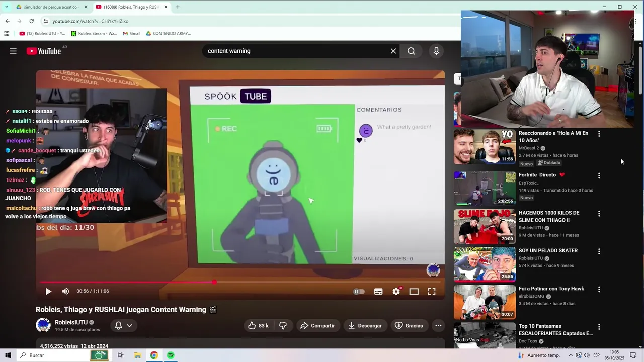Open Spotify from taskbar

[171, 355]
